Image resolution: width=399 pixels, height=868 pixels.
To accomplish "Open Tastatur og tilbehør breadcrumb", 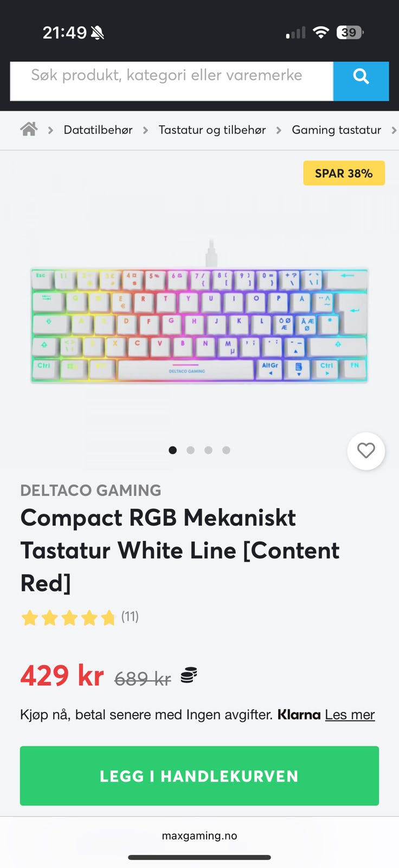I will point(212,130).
